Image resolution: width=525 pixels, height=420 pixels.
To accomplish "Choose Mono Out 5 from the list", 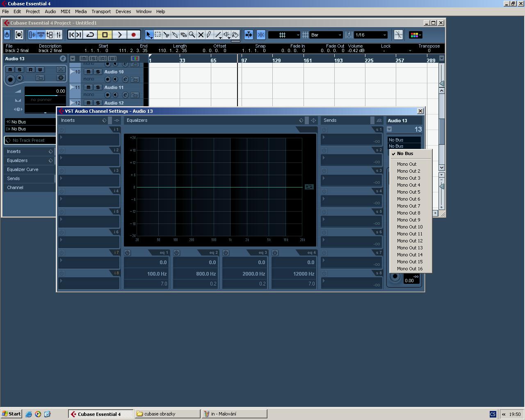I will click(409, 192).
